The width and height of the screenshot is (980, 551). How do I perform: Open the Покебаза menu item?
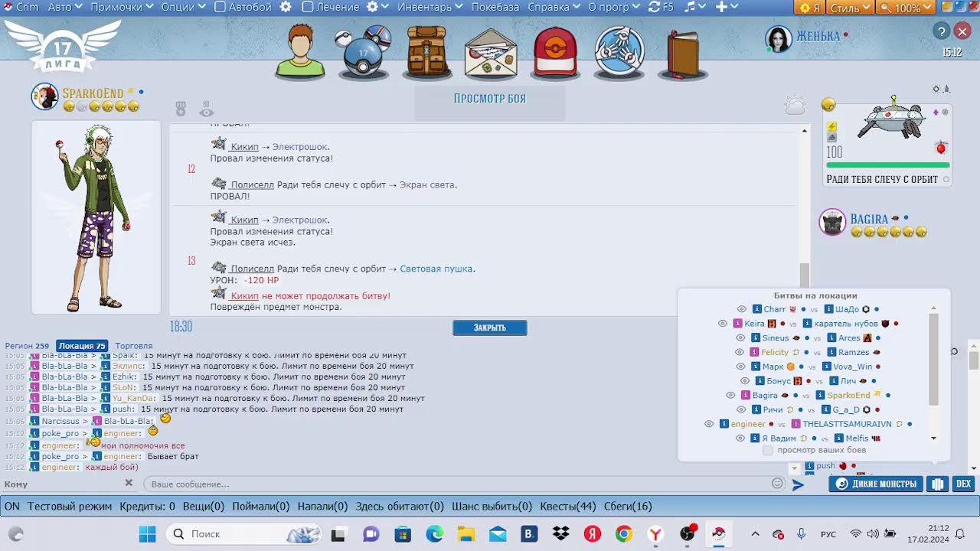click(x=495, y=7)
